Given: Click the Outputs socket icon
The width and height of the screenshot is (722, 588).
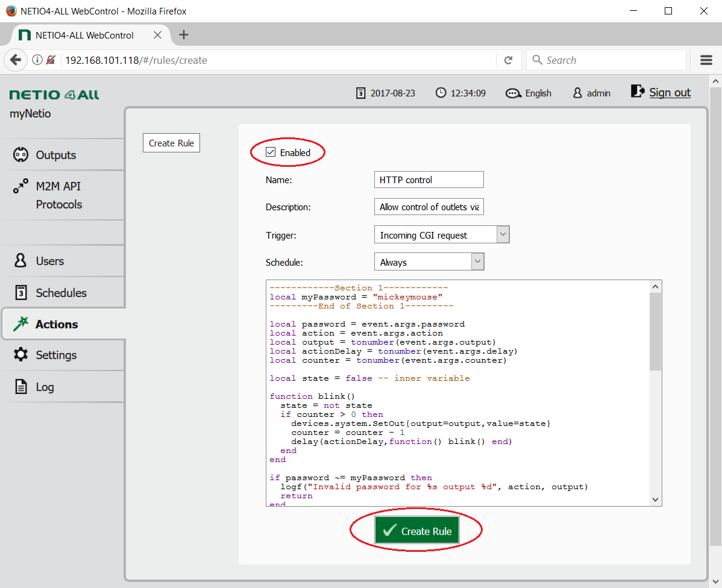Looking at the screenshot, I should [x=20, y=155].
